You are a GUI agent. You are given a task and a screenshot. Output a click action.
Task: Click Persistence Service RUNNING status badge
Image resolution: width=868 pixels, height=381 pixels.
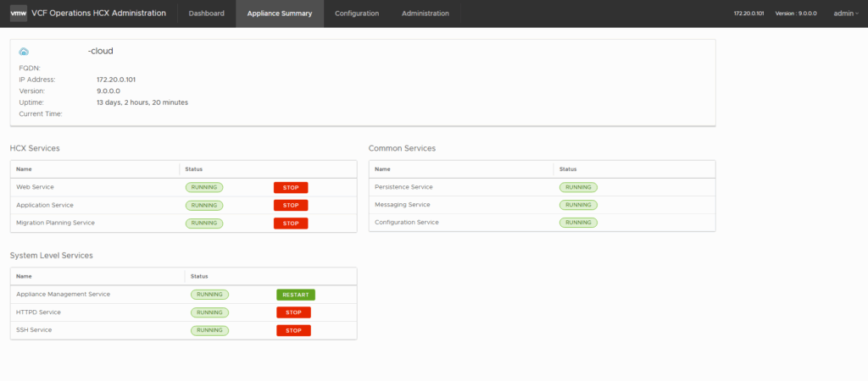coord(578,187)
